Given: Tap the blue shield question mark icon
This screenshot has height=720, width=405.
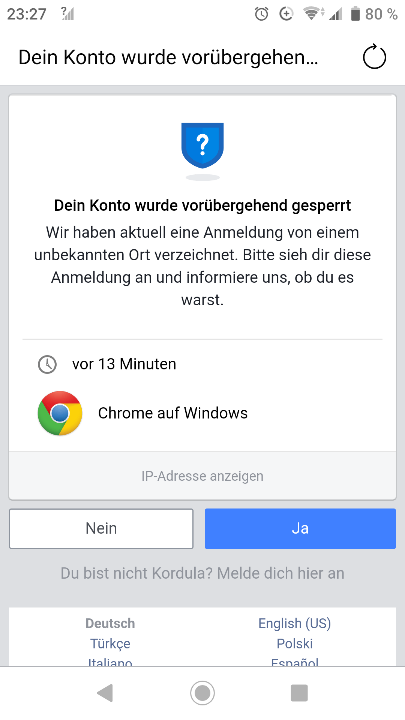Looking at the screenshot, I should [202, 146].
